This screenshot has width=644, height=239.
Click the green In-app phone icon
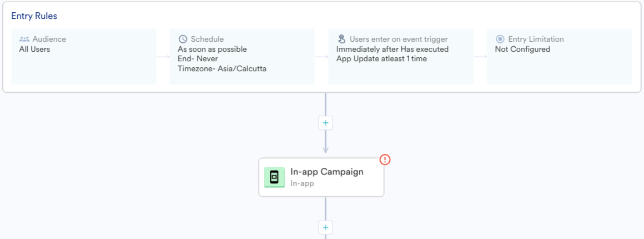click(274, 177)
